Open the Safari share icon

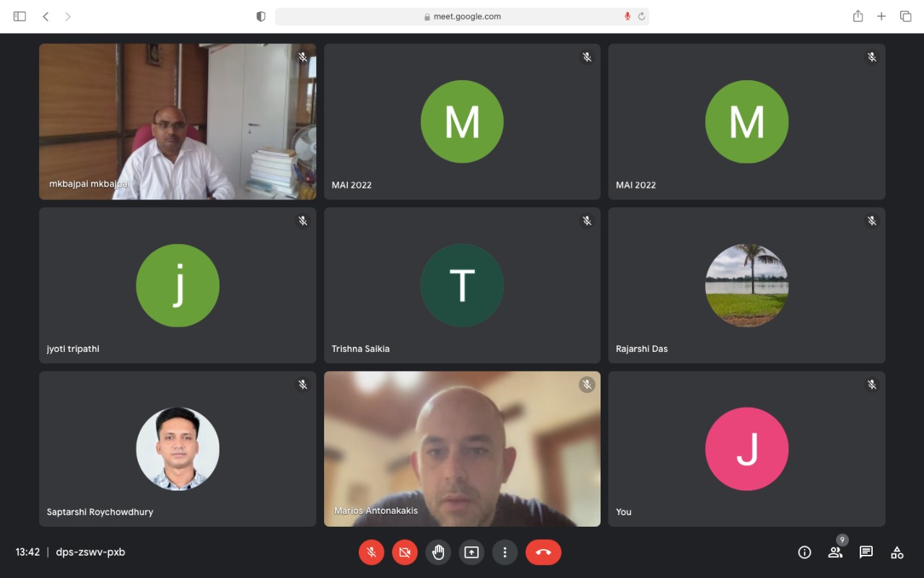[858, 16]
